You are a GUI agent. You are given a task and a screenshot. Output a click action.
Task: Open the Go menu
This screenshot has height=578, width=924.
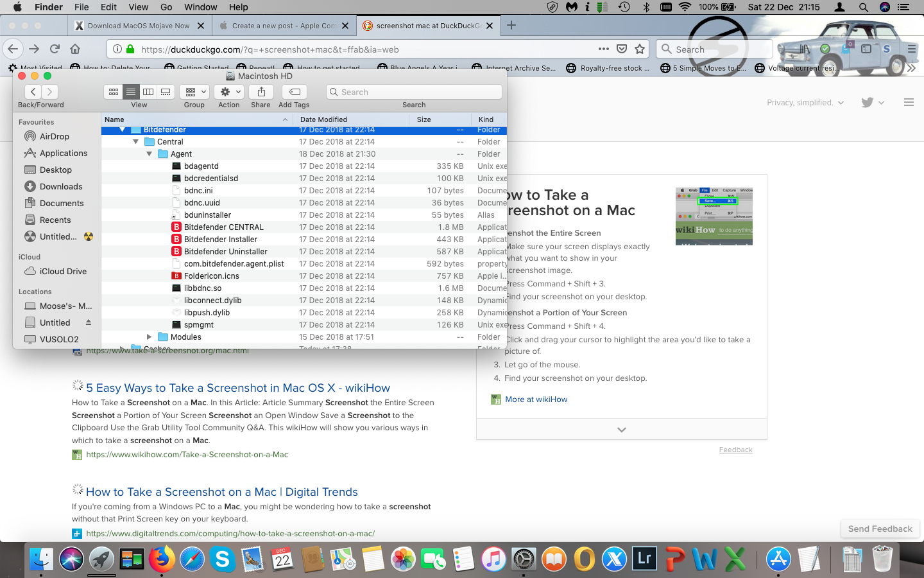[x=166, y=7]
